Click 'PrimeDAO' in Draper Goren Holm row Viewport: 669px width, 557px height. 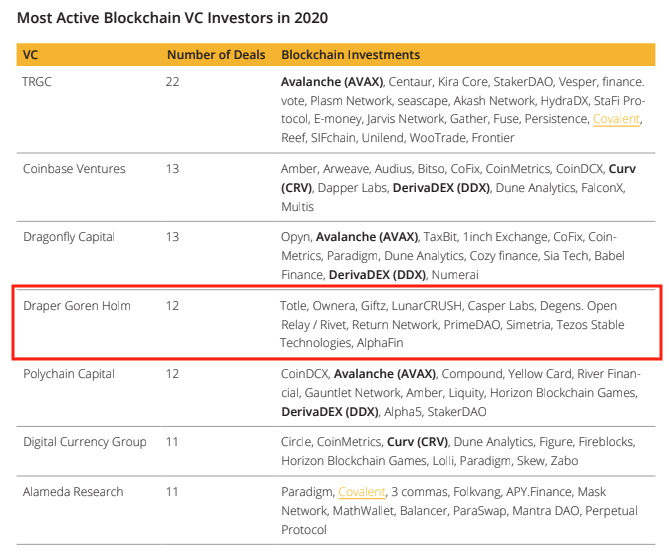click(x=472, y=325)
